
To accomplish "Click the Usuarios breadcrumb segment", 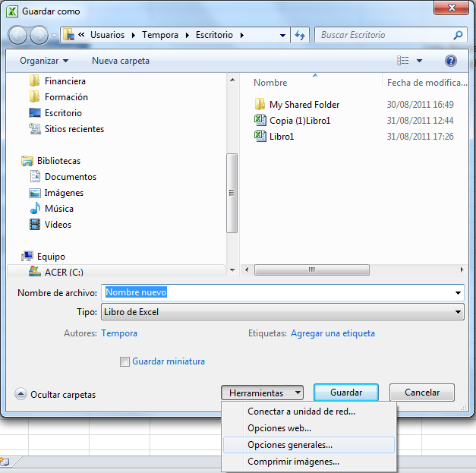I will pyautogui.click(x=108, y=35).
